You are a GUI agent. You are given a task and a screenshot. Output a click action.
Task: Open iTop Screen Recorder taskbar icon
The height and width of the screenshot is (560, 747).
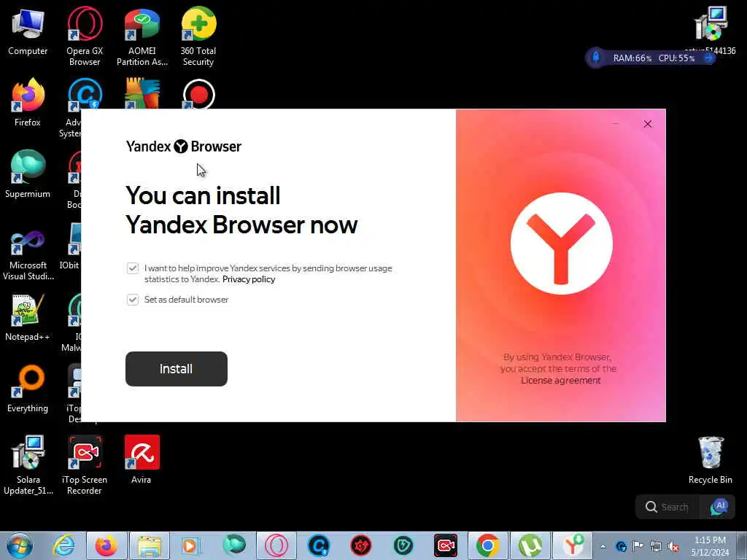(x=446, y=545)
